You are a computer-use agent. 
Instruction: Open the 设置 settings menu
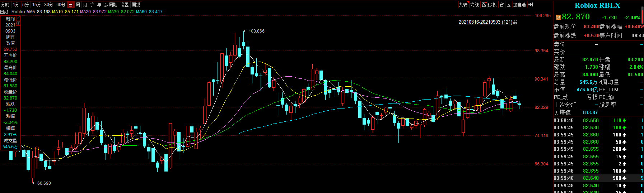click(x=124, y=5)
